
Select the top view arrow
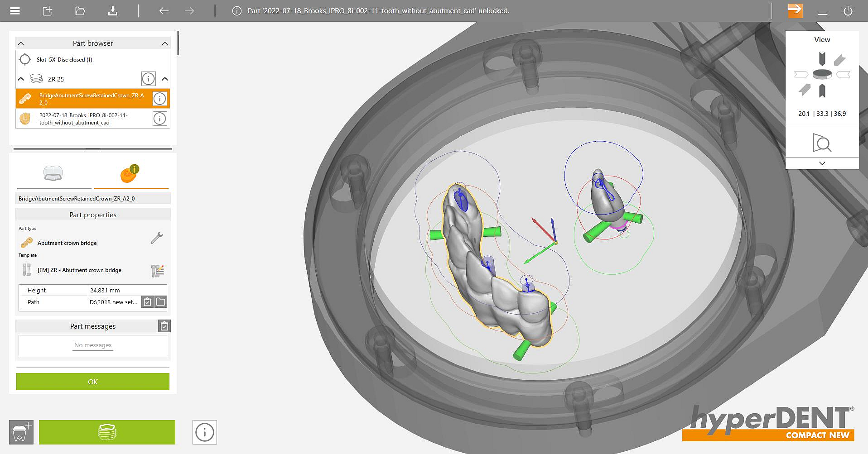(x=822, y=59)
